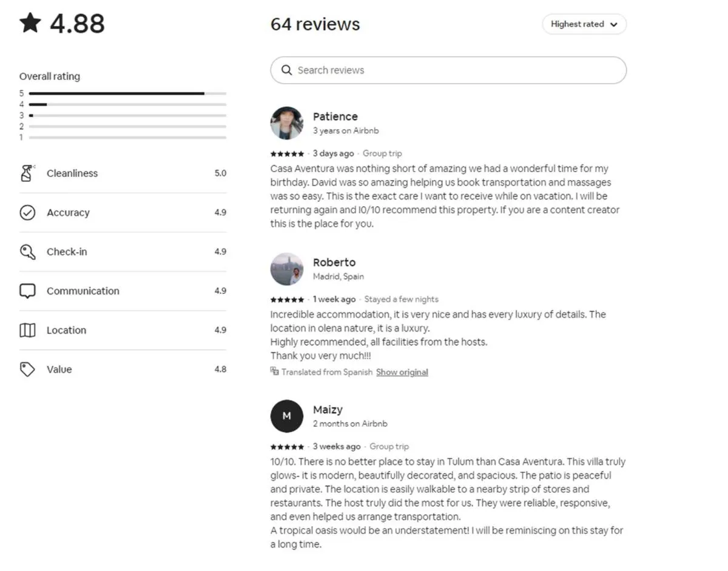Click the Value price tag icon

point(27,370)
